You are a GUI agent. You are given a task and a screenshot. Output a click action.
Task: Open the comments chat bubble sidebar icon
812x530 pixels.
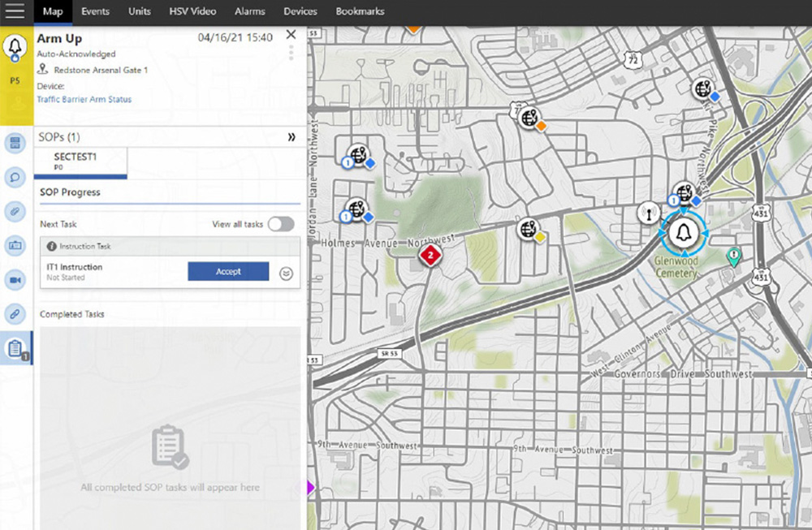click(x=15, y=176)
